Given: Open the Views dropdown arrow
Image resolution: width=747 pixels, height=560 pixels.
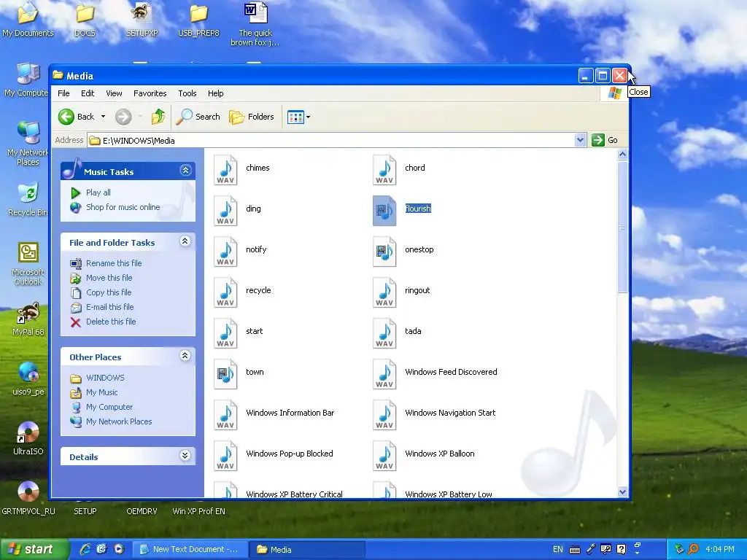Looking at the screenshot, I should [309, 117].
